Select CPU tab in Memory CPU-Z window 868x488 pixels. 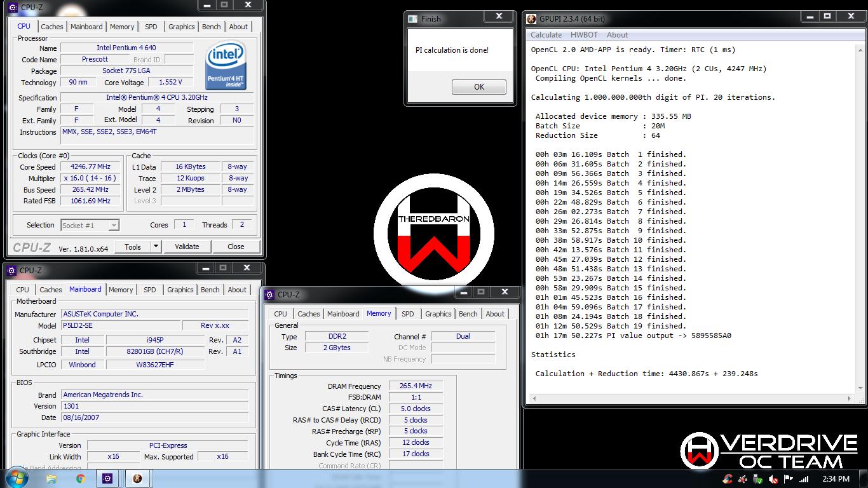coord(281,314)
